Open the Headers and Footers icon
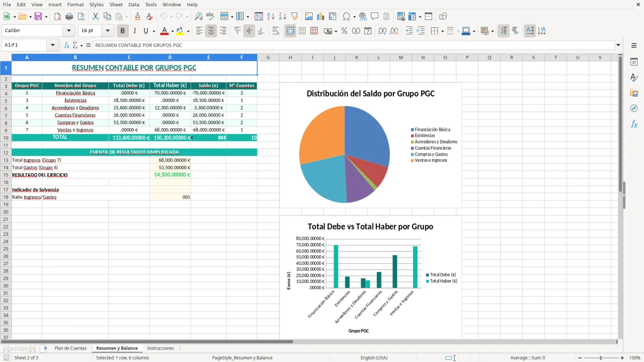This screenshot has height=362, width=644. click(386, 17)
